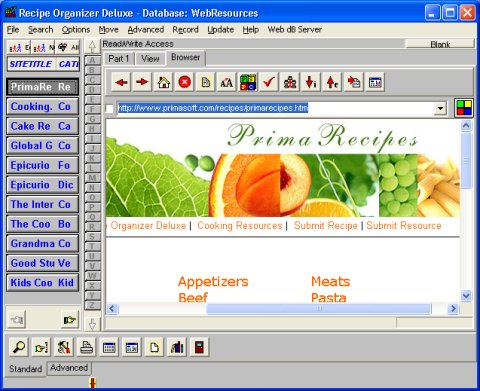Open the Web dB Server menu

[295, 30]
